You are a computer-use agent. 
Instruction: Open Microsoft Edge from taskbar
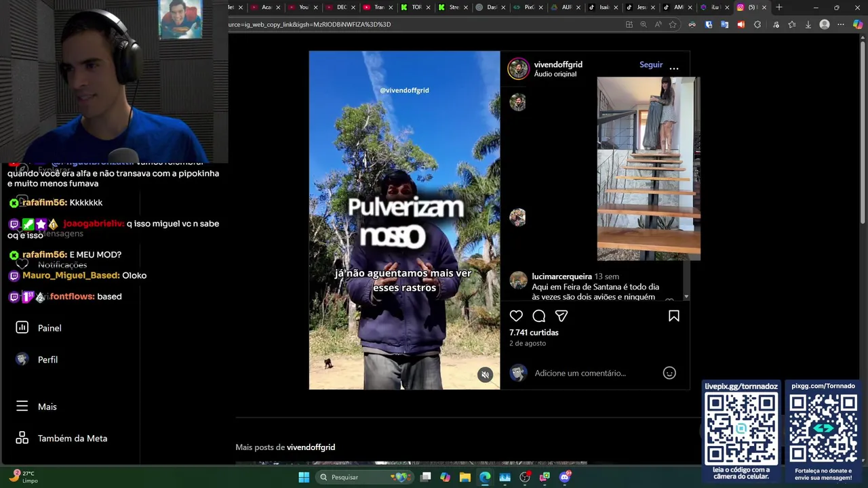[485, 477]
